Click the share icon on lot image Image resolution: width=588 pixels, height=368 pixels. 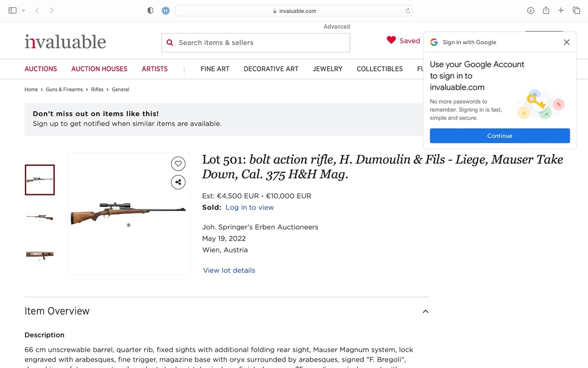tap(178, 182)
